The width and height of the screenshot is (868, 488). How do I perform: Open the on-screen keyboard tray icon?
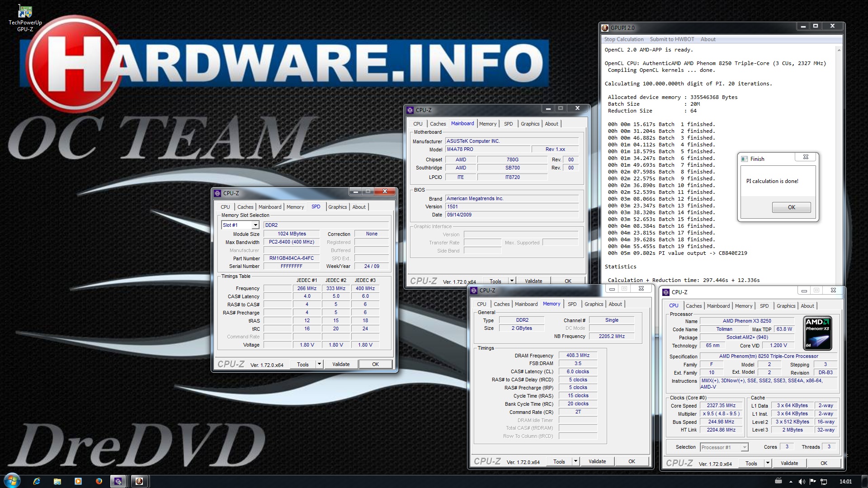coord(778,481)
